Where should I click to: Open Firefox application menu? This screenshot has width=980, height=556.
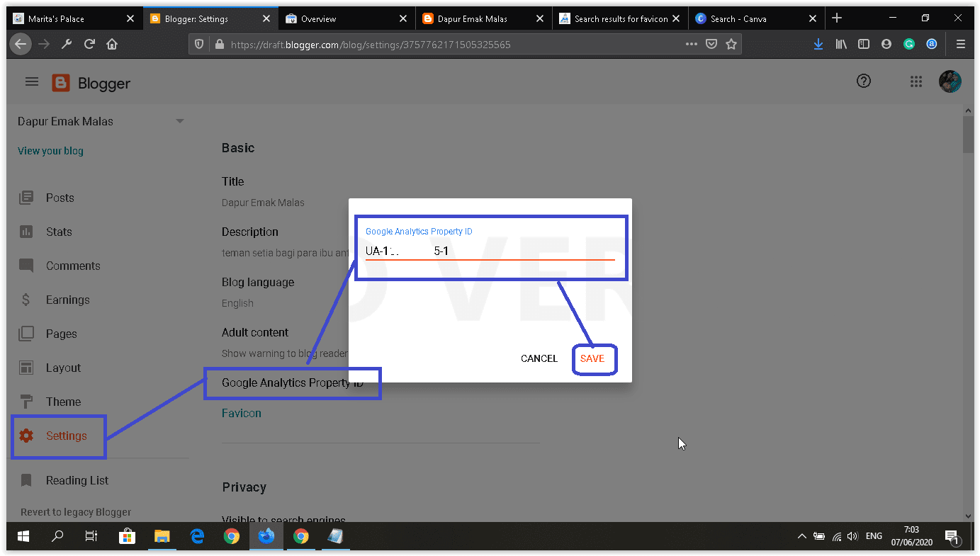(x=961, y=44)
